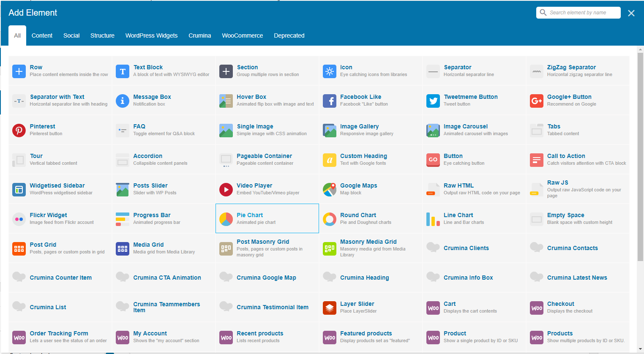This screenshot has width=644, height=354.
Task: Click the red GO Button icon
Action: coord(433,160)
